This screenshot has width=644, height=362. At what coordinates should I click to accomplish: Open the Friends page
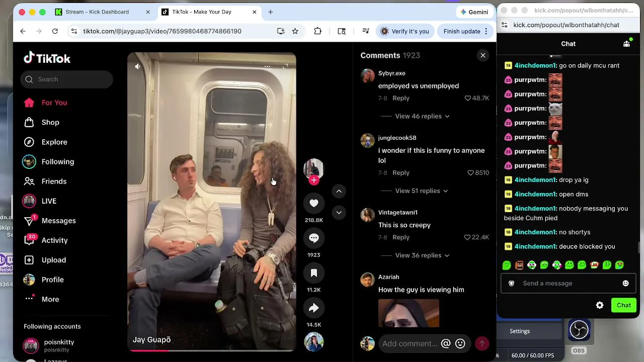54,181
